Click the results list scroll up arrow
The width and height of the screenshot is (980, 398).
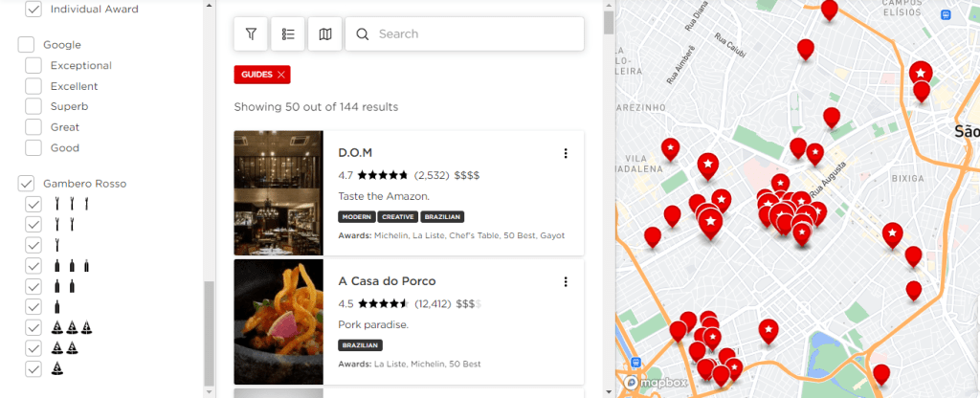click(x=609, y=5)
